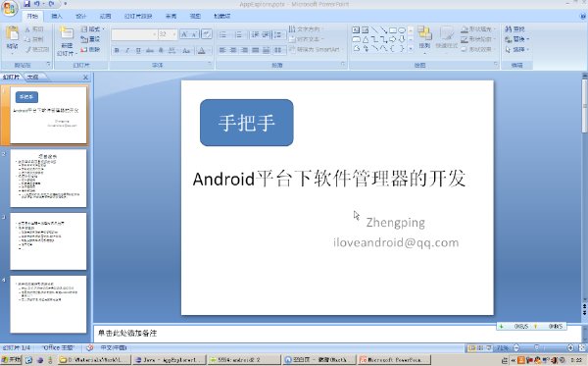
Task: Justify the text
Action: pos(256,50)
